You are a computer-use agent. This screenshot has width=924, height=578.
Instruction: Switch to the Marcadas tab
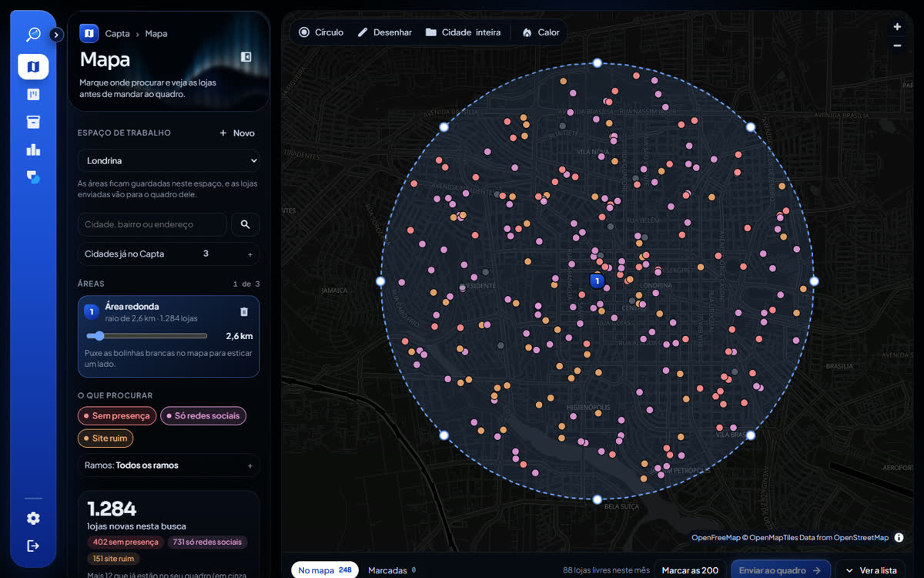tap(392, 570)
